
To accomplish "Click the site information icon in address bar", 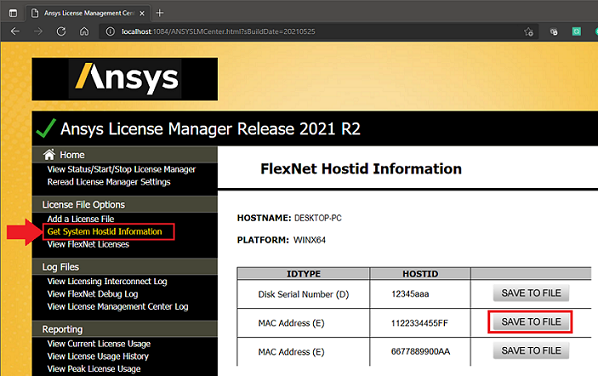I will [110, 32].
